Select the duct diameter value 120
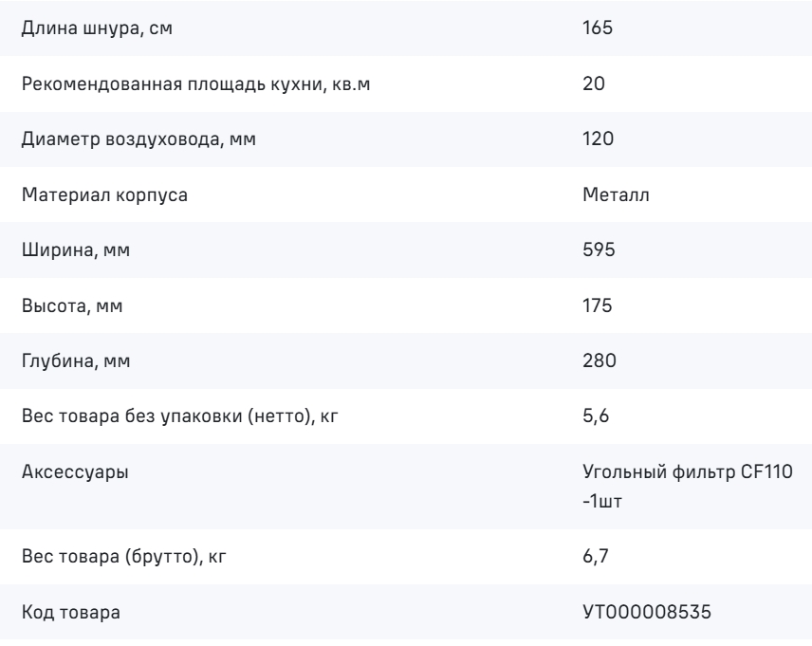Image resolution: width=812 pixels, height=646 pixels. pos(599,138)
